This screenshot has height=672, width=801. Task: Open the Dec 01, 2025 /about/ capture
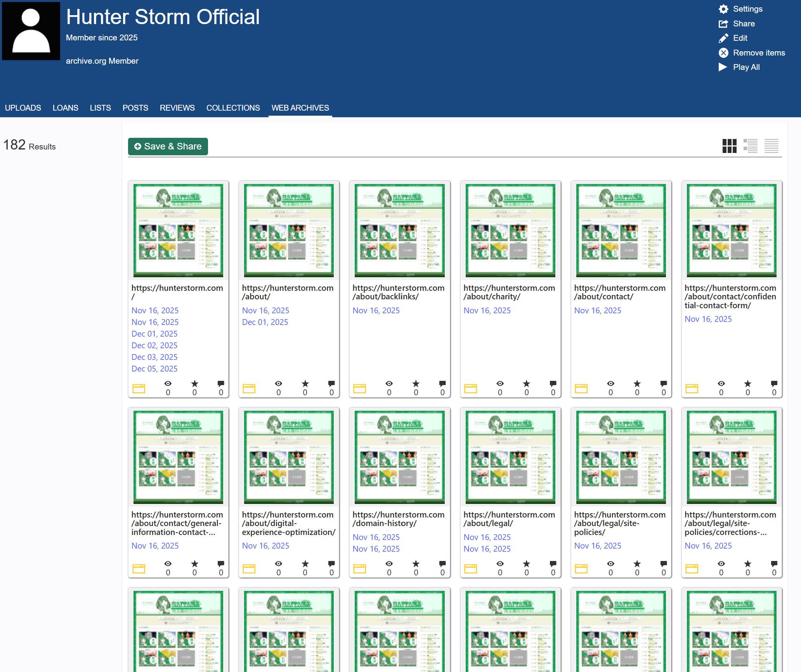(x=265, y=322)
